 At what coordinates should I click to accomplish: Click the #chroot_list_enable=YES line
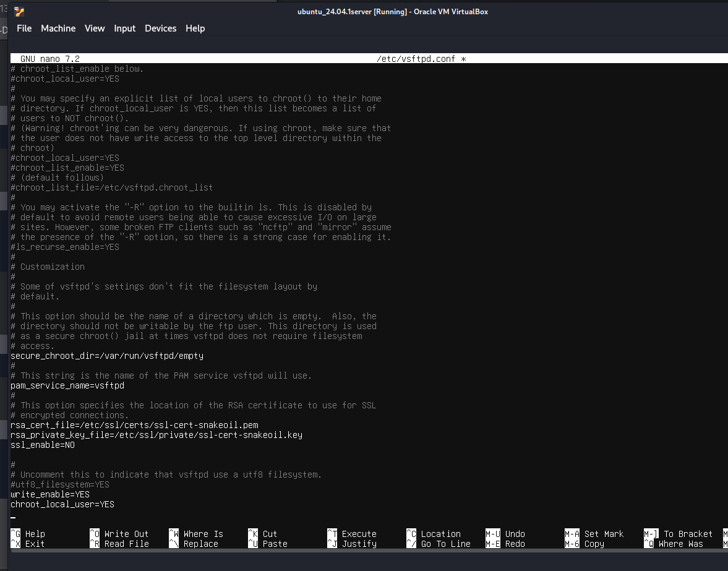point(67,168)
